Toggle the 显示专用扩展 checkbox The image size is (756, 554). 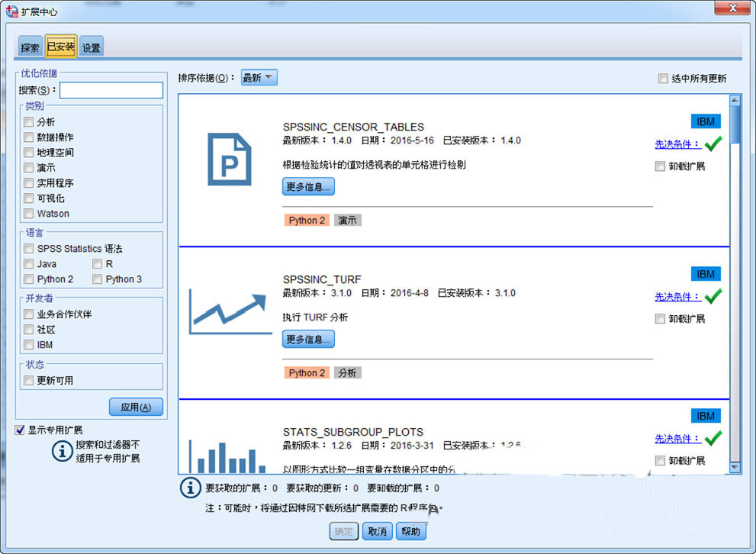point(20,430)
